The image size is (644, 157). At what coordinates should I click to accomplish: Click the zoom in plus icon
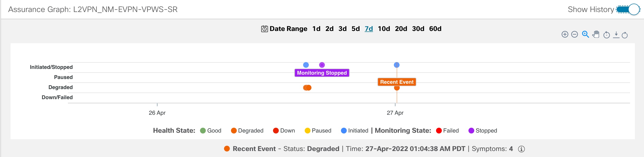point(565,35)
